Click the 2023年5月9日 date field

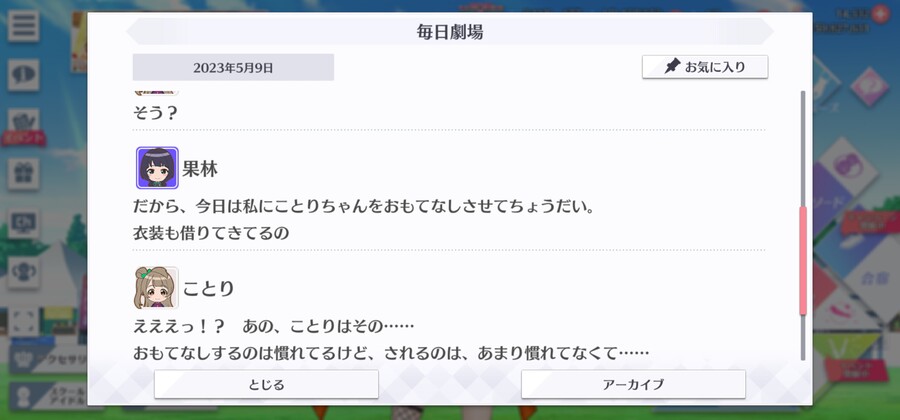coord(233,68)
